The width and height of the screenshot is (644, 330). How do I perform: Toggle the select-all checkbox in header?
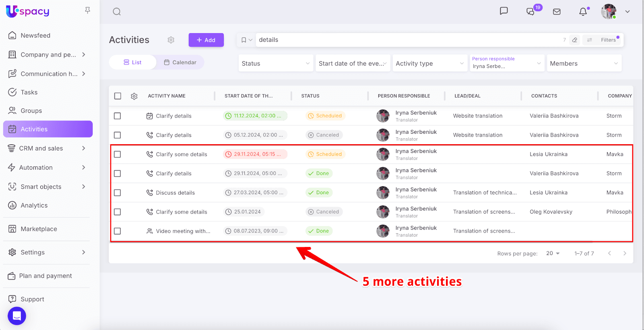[118, 96]
